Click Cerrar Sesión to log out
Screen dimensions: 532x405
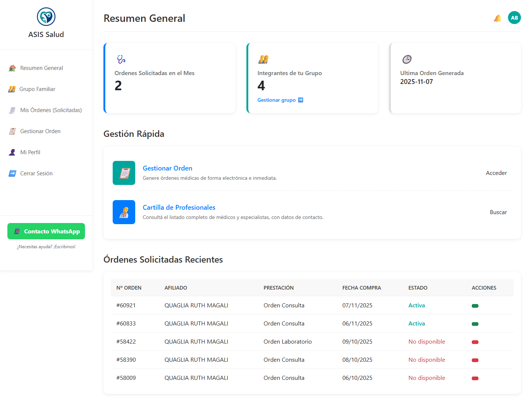(x=36, y=173)
